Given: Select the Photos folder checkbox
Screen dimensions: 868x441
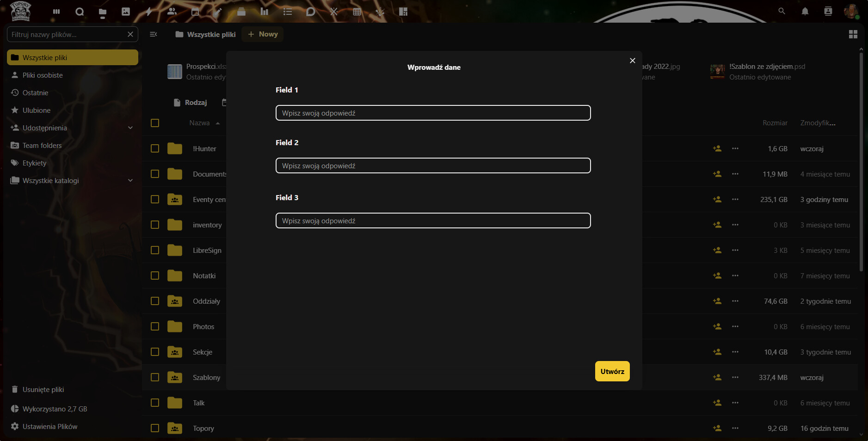Looking at the screenshot, I should click(155, 326).
